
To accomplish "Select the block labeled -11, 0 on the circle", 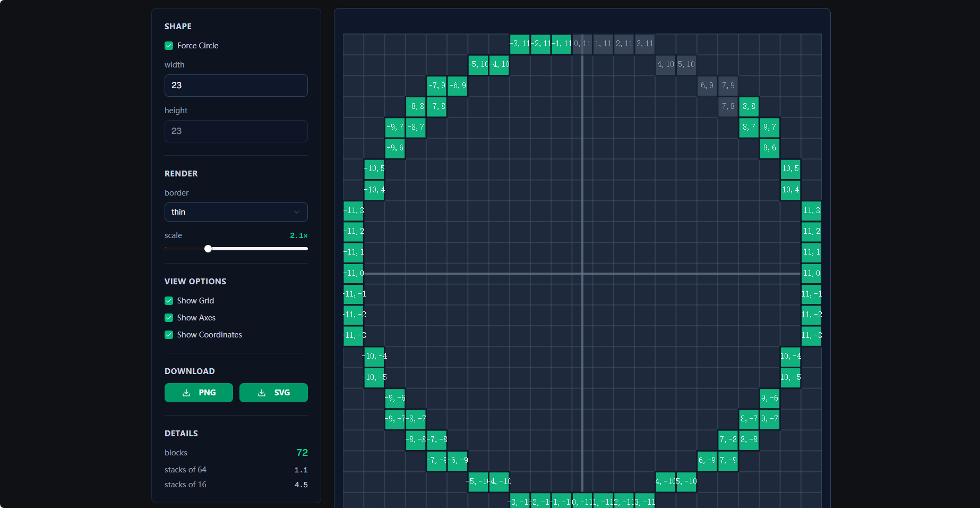I will pyautogui.click(x=354, y=273).
